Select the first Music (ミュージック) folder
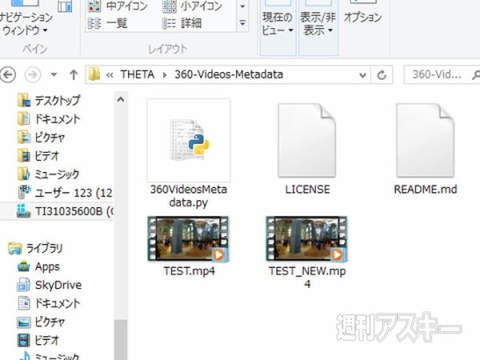 pos(49,174)
